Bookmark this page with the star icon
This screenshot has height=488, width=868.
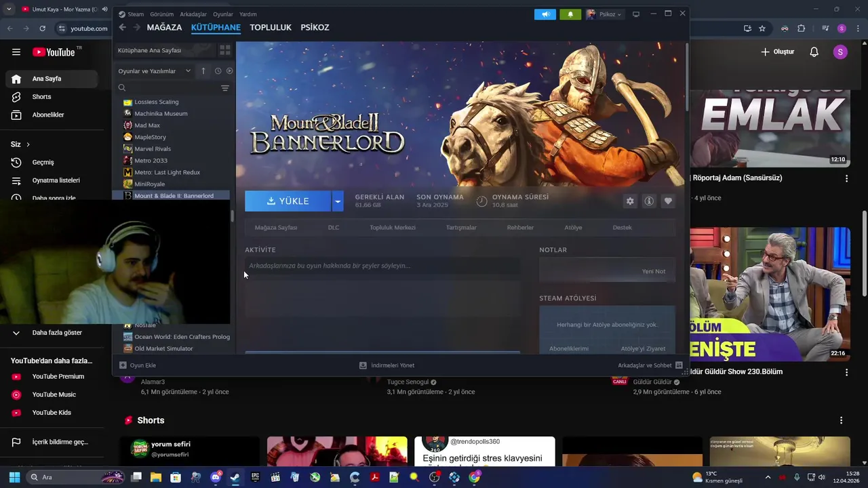pos(762,28)
